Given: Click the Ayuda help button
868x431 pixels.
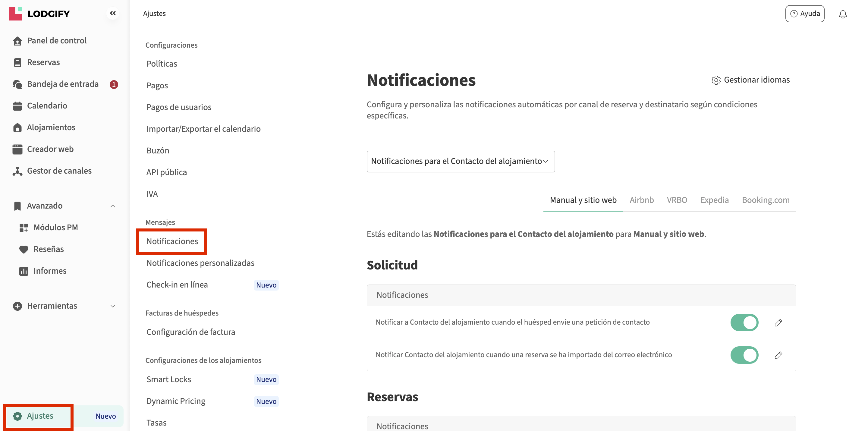Looking at the screenshot, I should 804,14.
